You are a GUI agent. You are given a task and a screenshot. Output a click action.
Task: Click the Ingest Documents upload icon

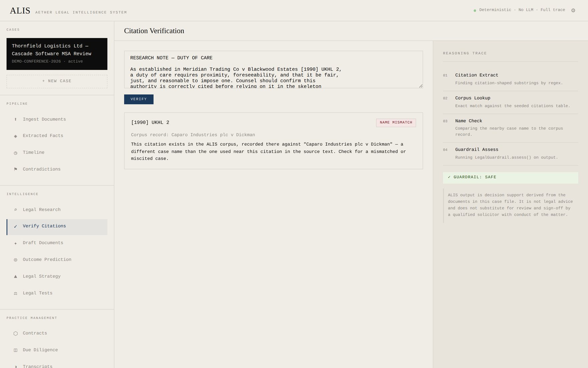coord(15,119)
